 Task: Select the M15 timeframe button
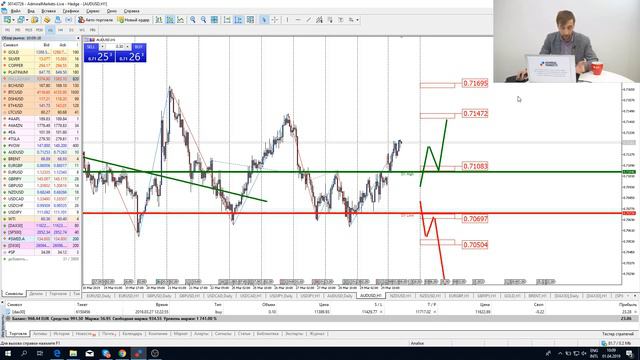(29, 30)
